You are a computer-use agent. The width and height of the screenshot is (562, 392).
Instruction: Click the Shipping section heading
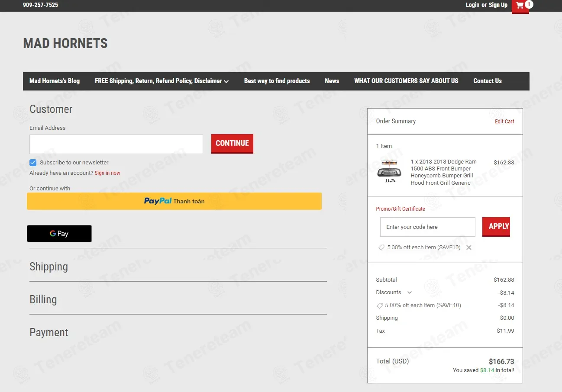click(48, 267)
